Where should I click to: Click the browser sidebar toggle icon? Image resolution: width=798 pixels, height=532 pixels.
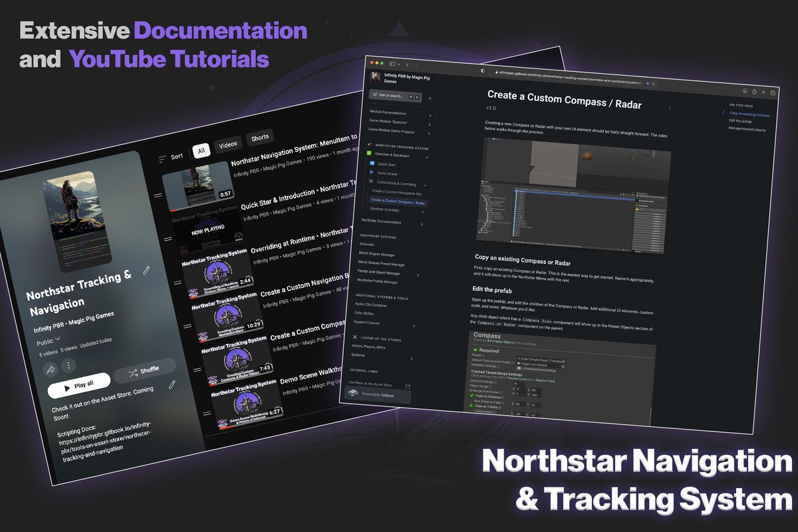[x=392, y=64]
